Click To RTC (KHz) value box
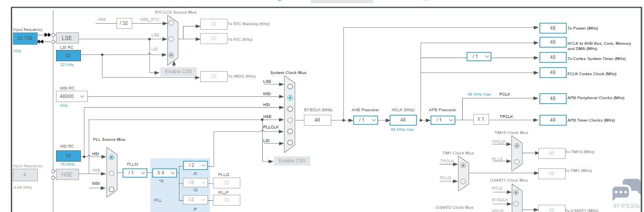 (213, 38)
